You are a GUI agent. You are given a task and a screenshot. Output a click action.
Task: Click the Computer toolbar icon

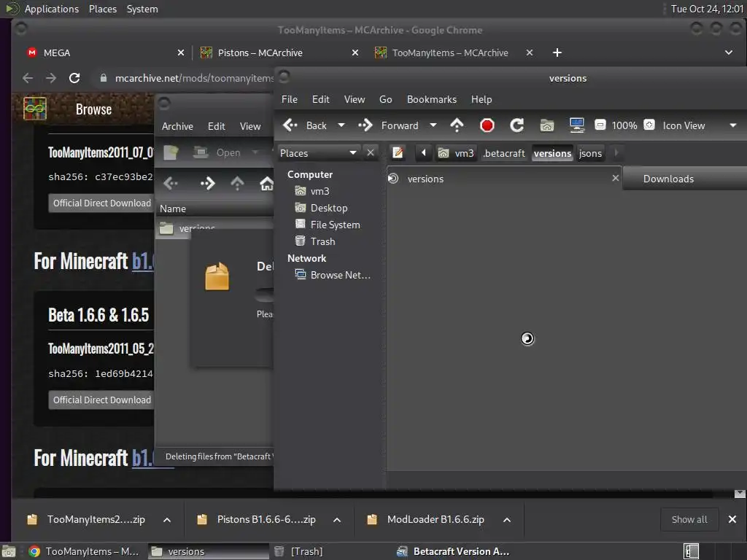click(577, 125)
